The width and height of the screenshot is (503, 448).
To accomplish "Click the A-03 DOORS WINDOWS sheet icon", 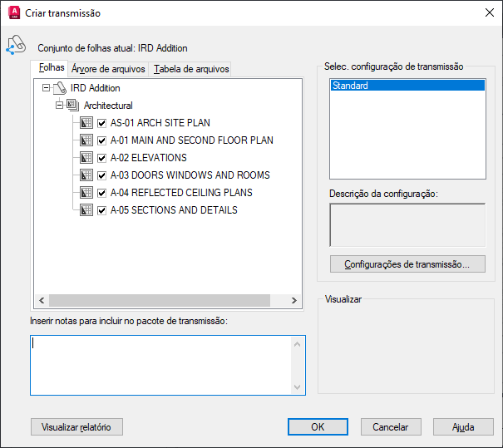I will click(86, 175).
